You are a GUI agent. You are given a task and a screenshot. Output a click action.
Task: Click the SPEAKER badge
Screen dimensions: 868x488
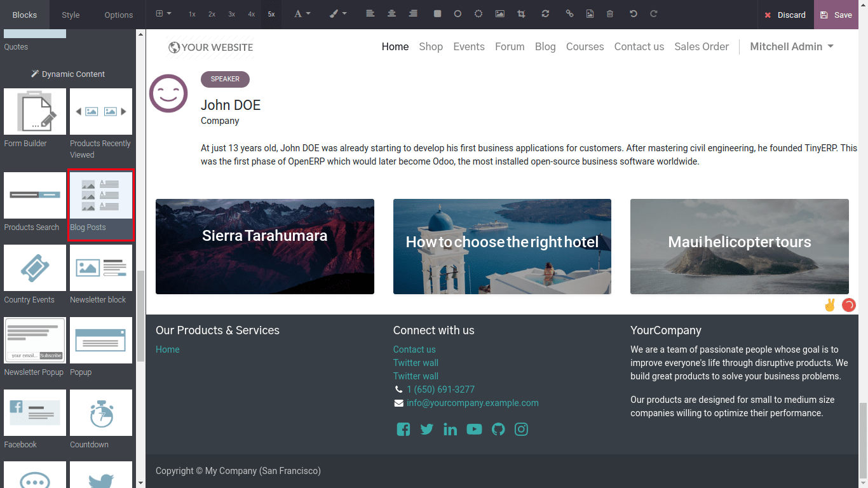(225, 79)
